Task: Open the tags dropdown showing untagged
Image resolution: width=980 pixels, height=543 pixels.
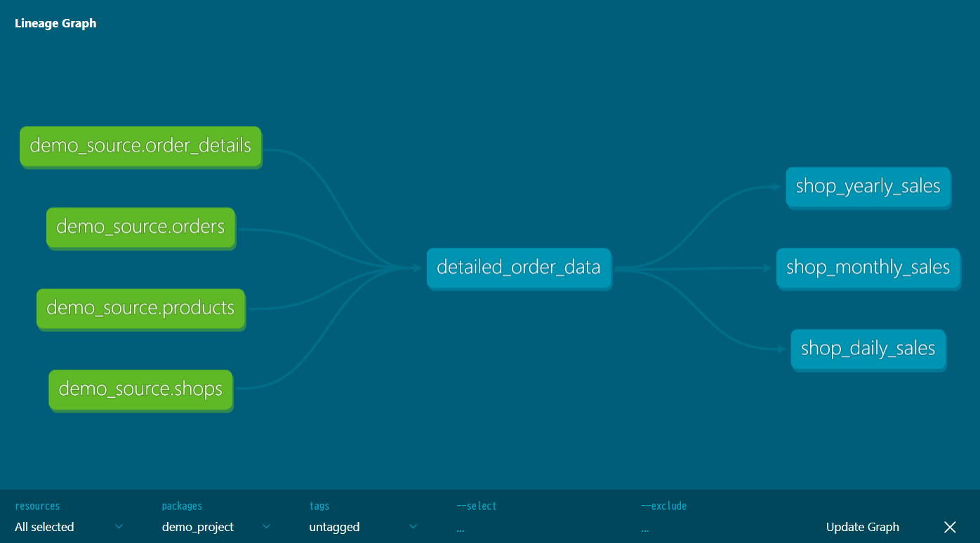Action: coord(364,527)
